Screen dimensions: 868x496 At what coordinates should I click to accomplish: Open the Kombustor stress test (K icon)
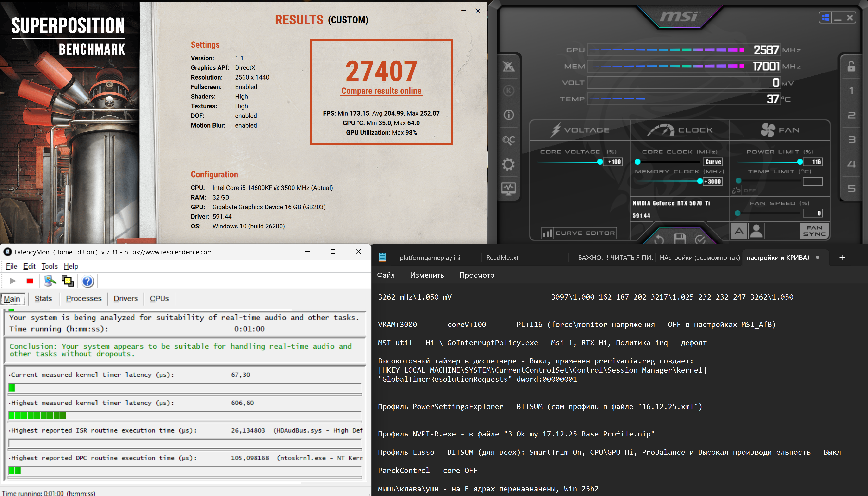coord(509,91)
